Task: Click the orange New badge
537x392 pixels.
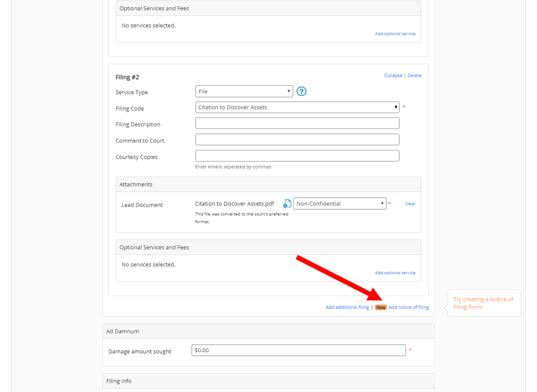Action: (380, 307)
